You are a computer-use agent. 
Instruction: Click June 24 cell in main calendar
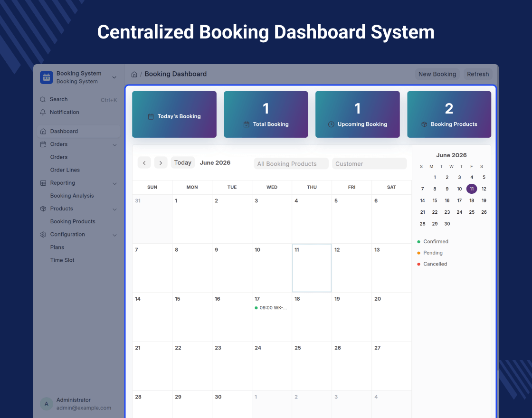point(272,366)
